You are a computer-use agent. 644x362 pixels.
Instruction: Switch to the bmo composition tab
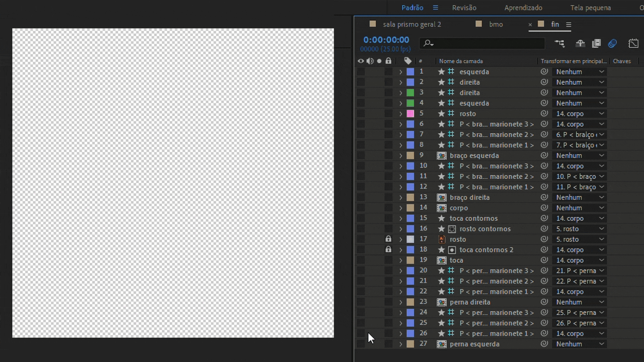click(495, 24)
